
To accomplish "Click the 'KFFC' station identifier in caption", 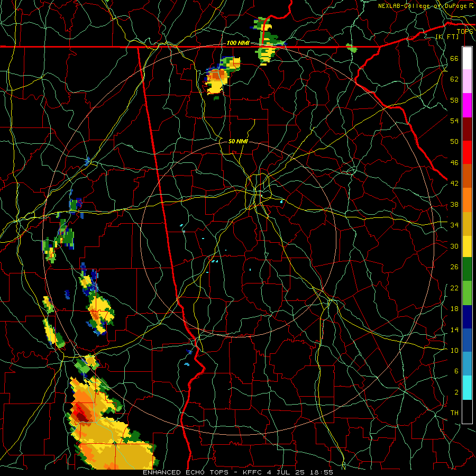I will 253,472.
